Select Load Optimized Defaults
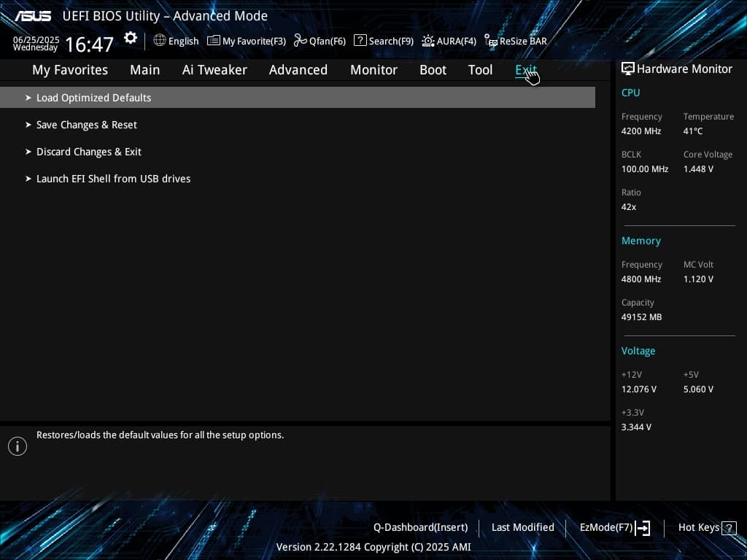 click(298, 98)
